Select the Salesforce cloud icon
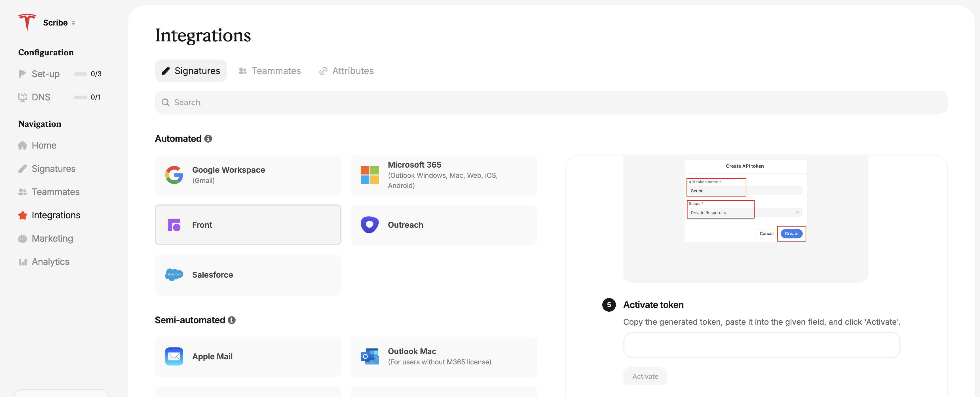980x397 pixels. pyautogui.click(x=174, y=274)
